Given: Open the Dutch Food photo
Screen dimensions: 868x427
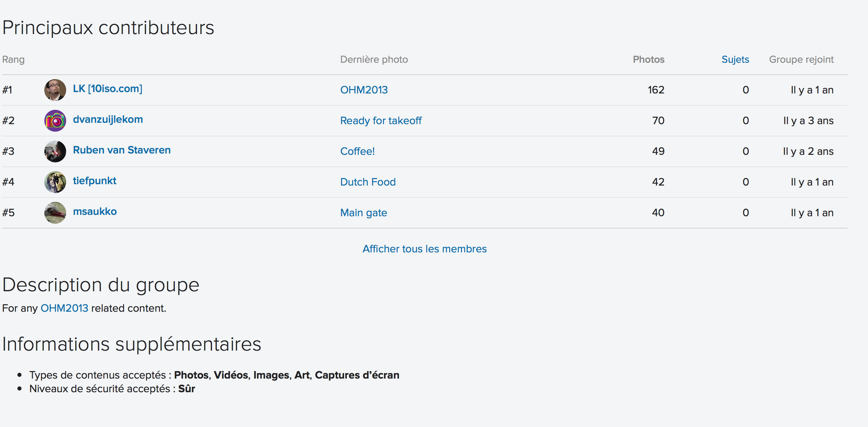Looking at the screenshot, I should 368,182.
